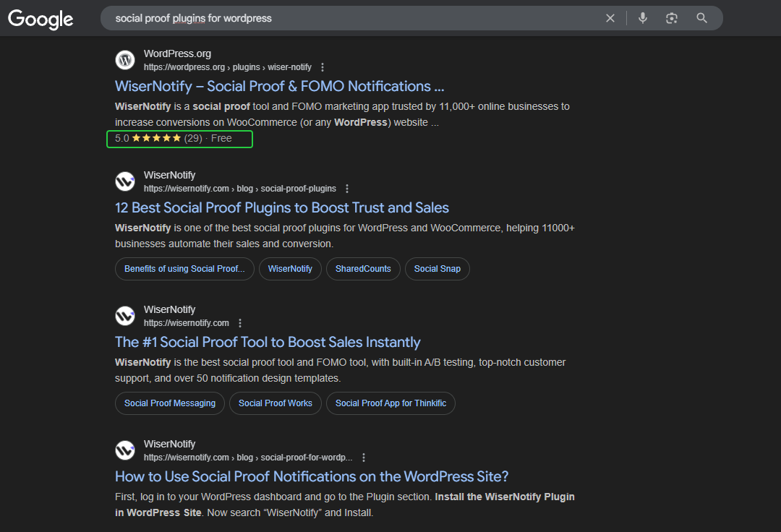Click the magnifying glass search button
The height and width of the screenshot is (532, 781).
click(x=701, y=18)
